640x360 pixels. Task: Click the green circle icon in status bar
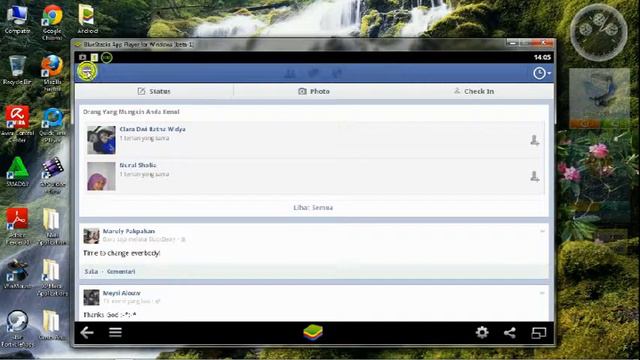point(107,58)
